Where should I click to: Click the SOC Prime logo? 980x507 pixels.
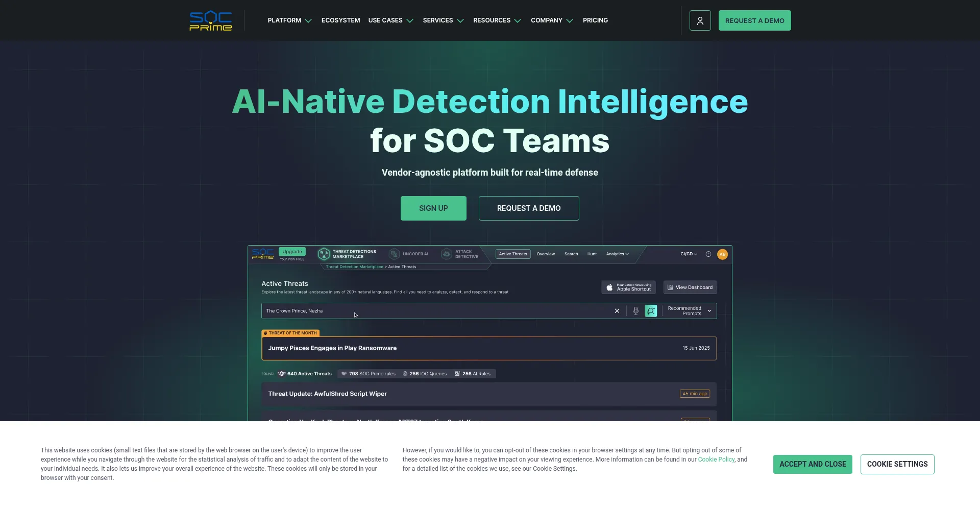coord(210,21)
